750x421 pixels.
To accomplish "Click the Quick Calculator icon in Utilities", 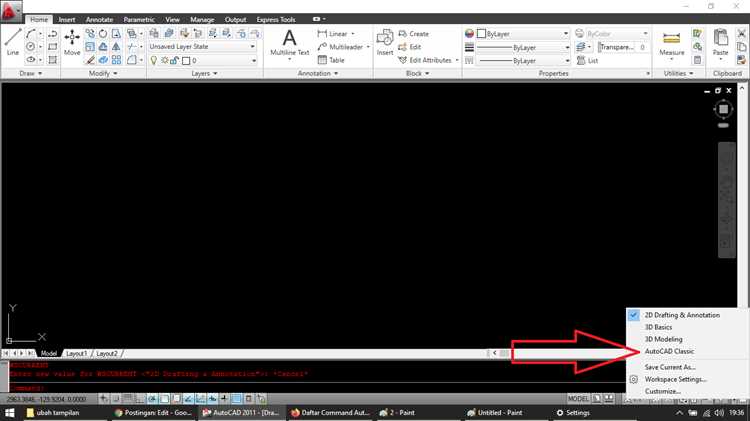I will click(x=697, y=60).
